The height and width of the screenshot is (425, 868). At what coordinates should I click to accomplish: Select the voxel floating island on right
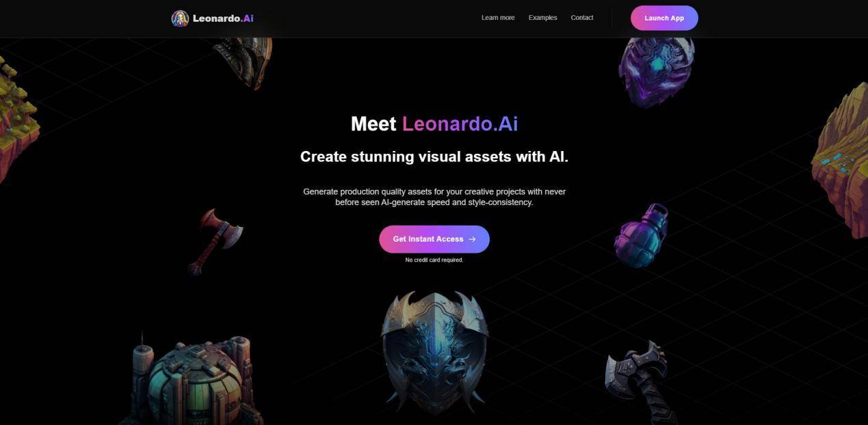[841, 161]
